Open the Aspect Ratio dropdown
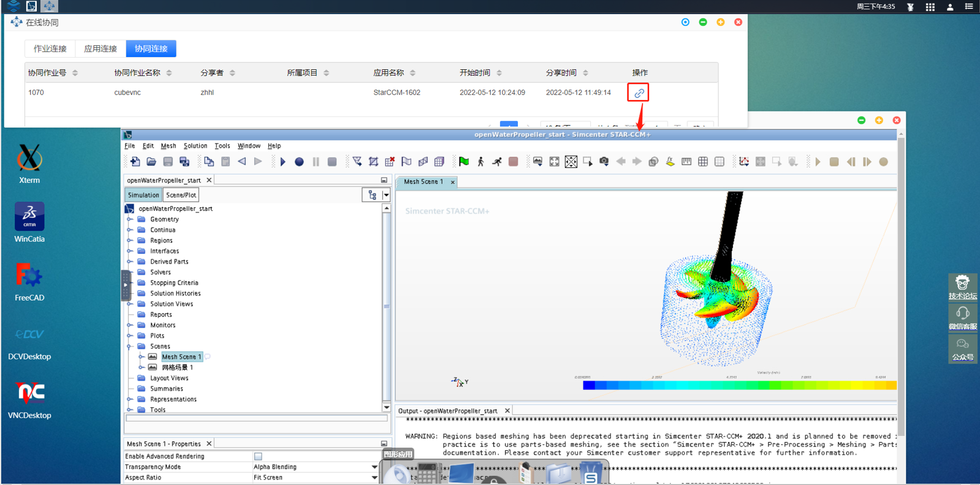Image resolution: width=980 pixels, height=485 pixels. click(374, 478)
